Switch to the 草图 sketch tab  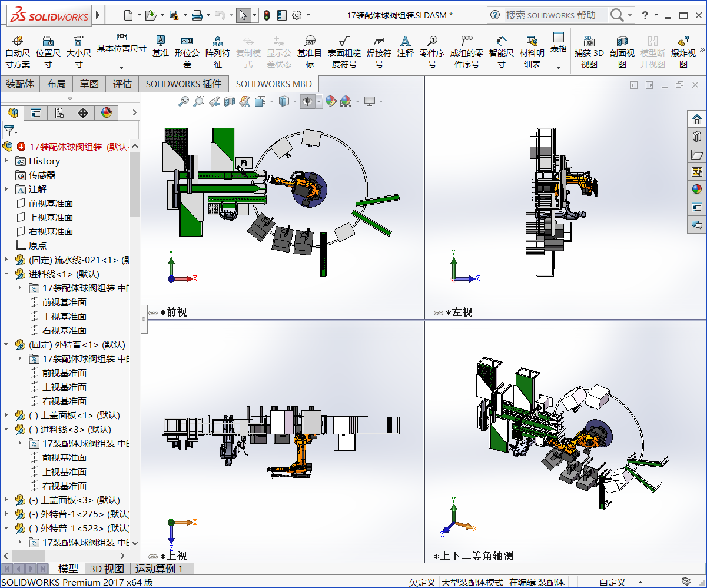89,84
